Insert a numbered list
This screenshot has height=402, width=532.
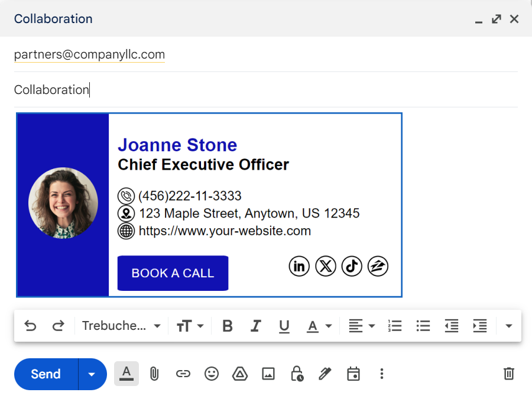point(395,326)
